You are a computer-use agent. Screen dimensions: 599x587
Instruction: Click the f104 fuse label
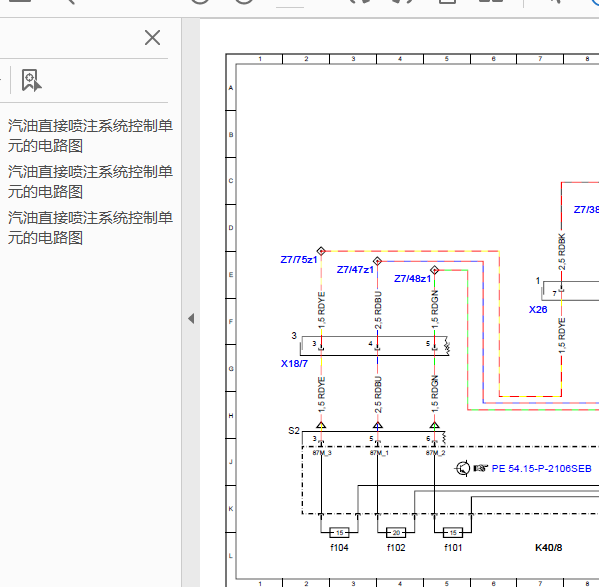pyautogui.click(x=339, y=548)
